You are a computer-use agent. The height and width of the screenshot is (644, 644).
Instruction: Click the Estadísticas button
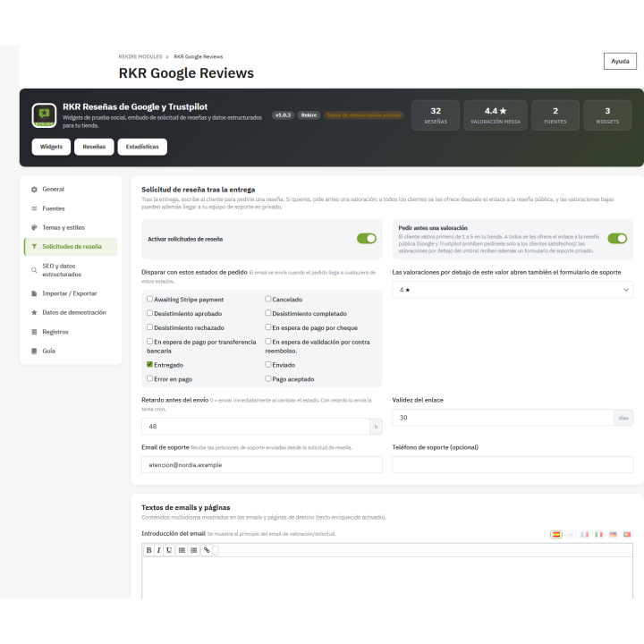[142, 147]
